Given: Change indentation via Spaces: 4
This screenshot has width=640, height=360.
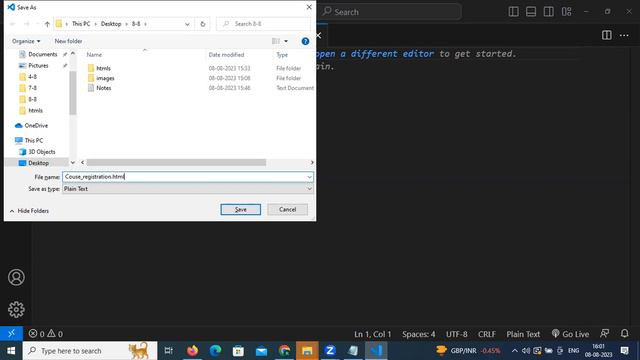Looking at the screenshot, I should [418, 334].
